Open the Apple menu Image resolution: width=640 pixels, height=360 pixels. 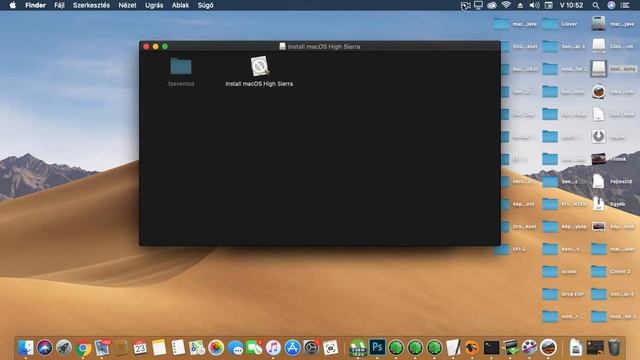click(x=13, y=5)
